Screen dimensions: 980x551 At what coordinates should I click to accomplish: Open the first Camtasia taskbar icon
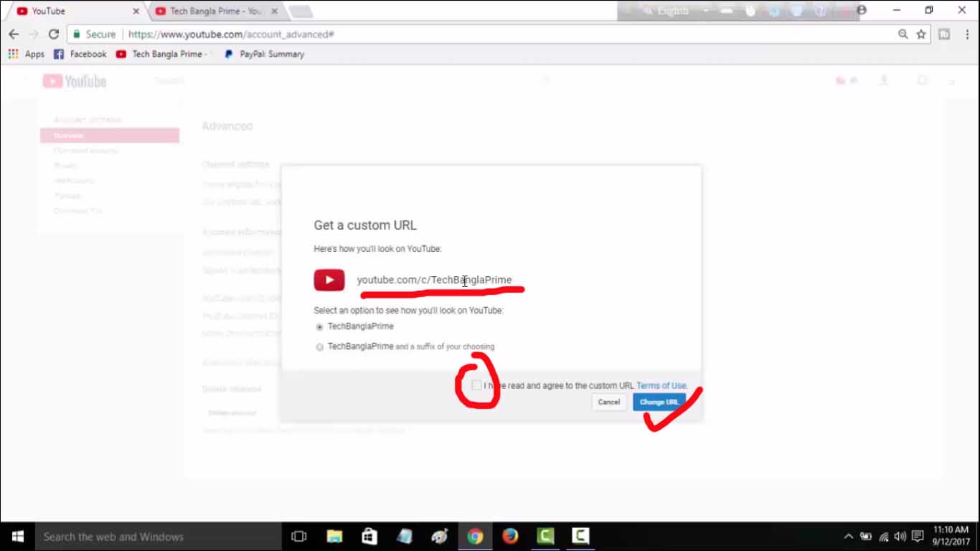pos(545,536)
